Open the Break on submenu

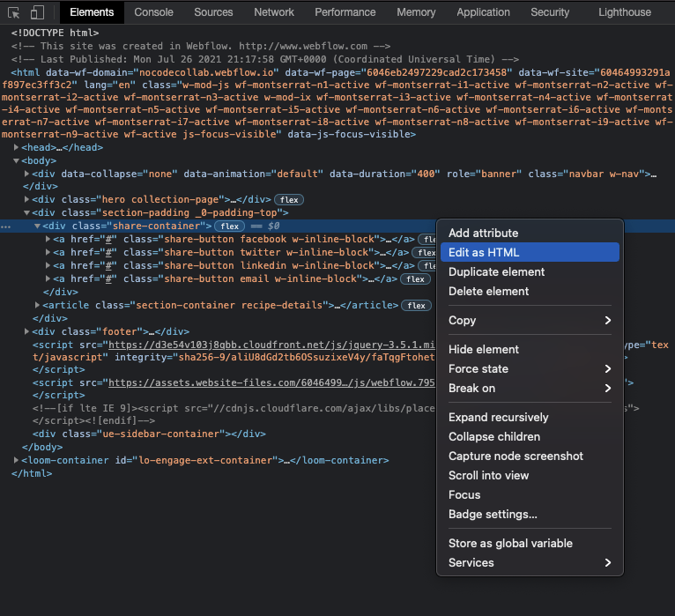[x=530, y=388]
